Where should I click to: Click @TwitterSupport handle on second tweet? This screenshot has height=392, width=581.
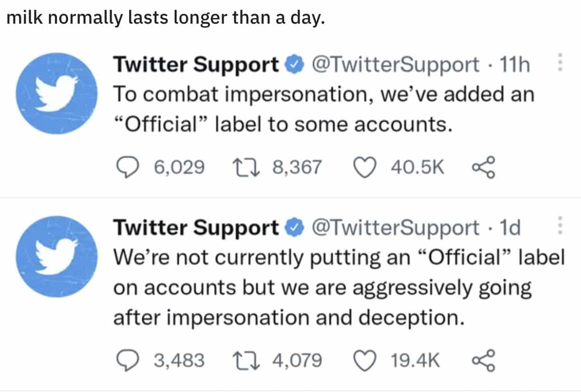tap(395, 228)
